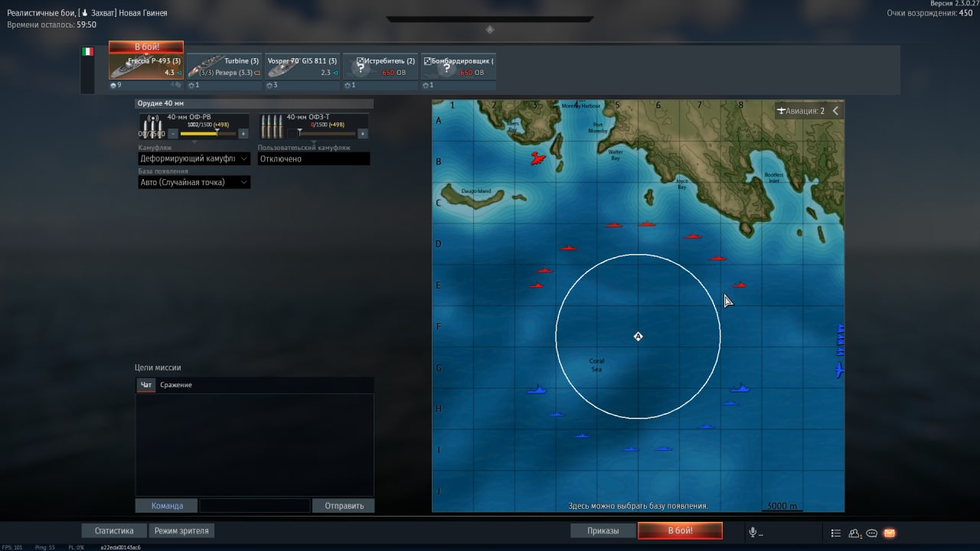Click the Очки возрождения: 450 text
Image resolution: width=980 pixels, height=551 pixels.
pyautogui.click(x=929, y=13)
